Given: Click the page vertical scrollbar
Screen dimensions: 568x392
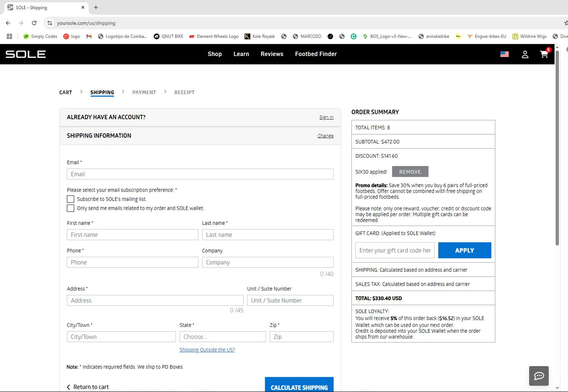Looking at the screenshot, I should pyautogui.click(x=557, y=148).
